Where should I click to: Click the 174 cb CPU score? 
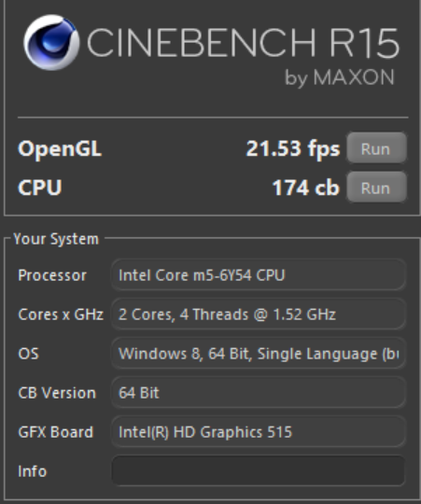(x=305, y=188)
